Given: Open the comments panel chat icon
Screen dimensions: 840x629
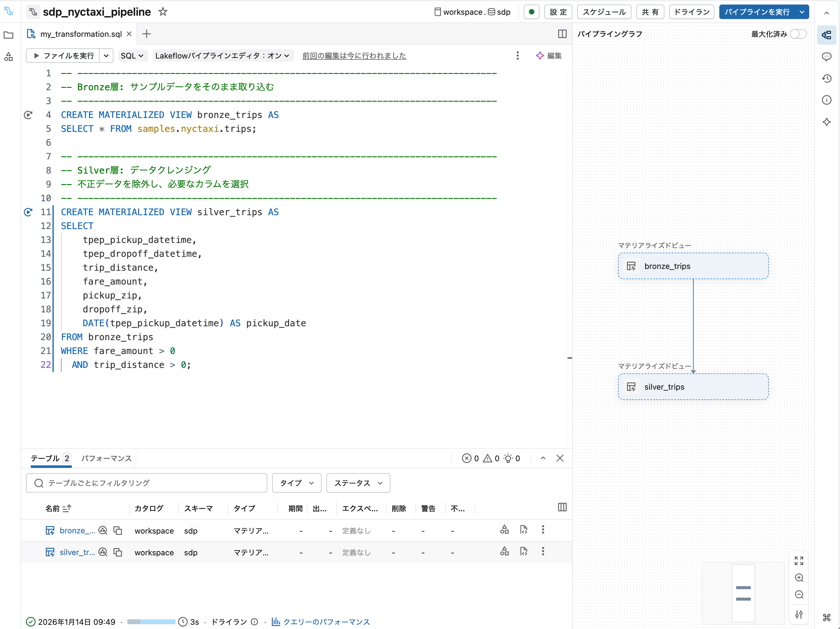Looking at the screenshot, I should pyautogui.click(x=827, y=57).
